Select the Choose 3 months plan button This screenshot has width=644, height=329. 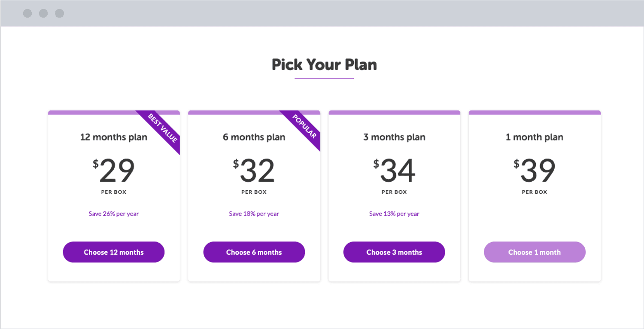pos(394,252)
